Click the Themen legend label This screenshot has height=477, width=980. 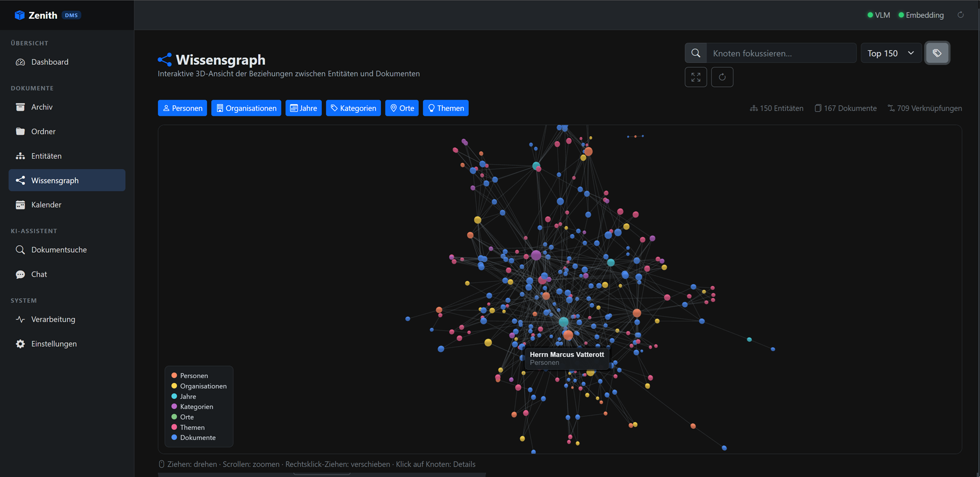(x=192, y=428)
